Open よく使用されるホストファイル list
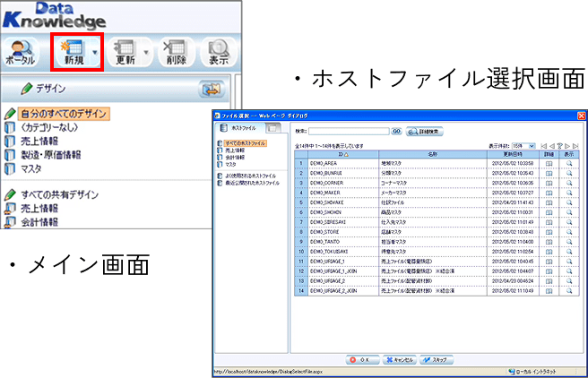Viewport: 588px width, 378px height. pyautogui.click(x=250, y=176)
